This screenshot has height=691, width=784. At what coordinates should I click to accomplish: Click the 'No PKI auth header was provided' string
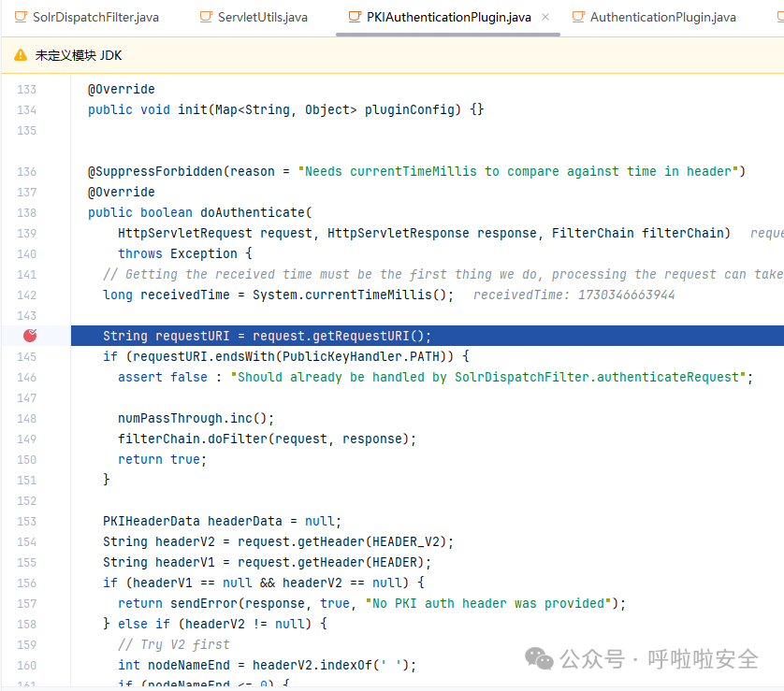[488, 603]
